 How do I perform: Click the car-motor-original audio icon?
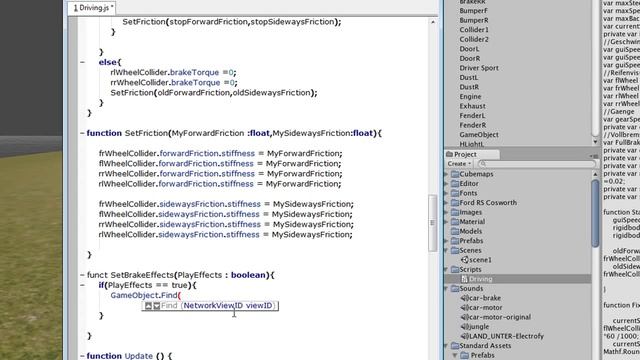(464, 317)
